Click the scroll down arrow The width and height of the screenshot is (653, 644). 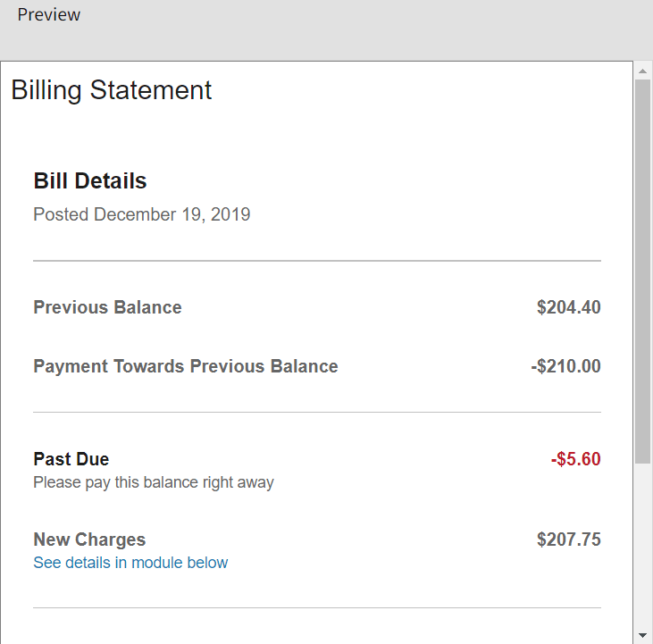[x=643, y=635]
